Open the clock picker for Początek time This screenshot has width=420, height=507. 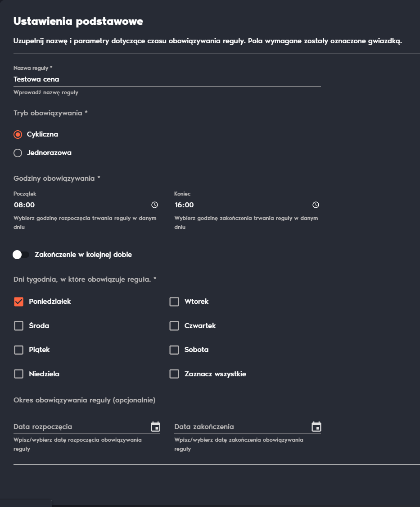coord(155,205)
